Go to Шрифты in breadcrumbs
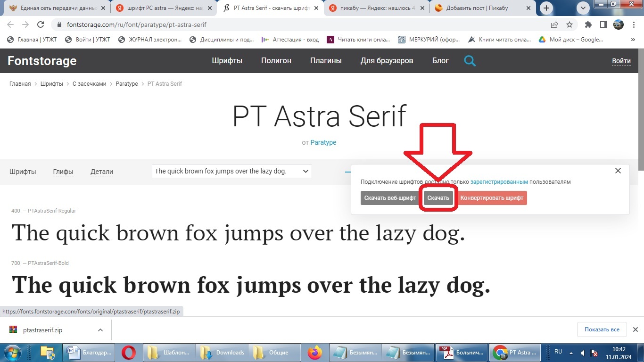Viewport: 644px width, 362px height. [x=51, y=83]
